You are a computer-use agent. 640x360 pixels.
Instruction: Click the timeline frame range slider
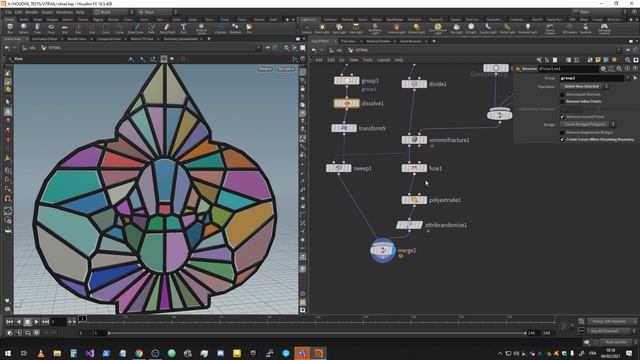(x=317, y=333)
